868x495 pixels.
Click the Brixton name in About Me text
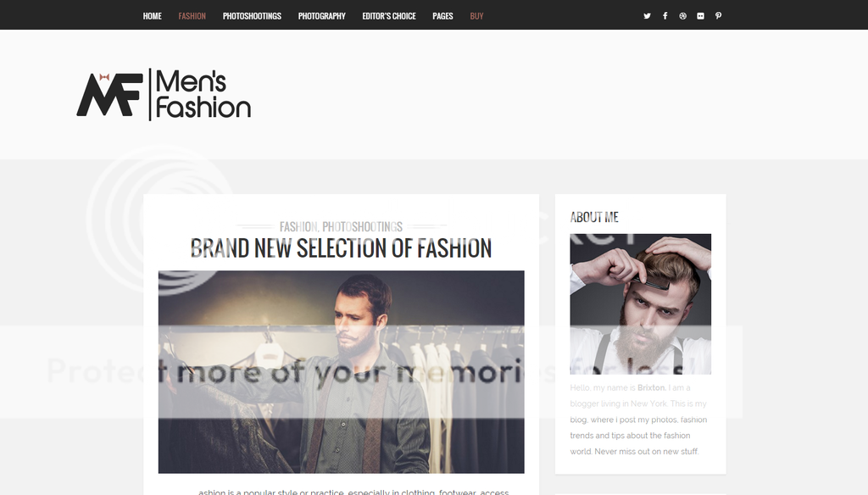[651, 387]
